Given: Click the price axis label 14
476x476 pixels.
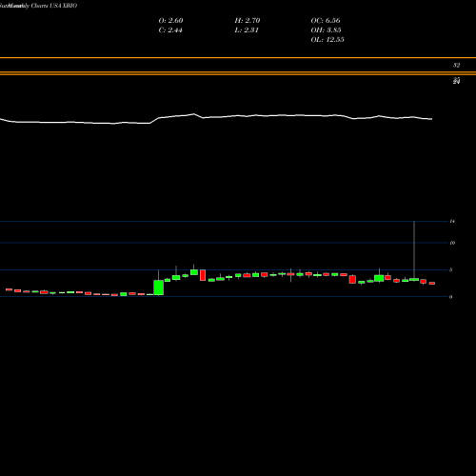Looking at the screenshot, I should 452,221.
